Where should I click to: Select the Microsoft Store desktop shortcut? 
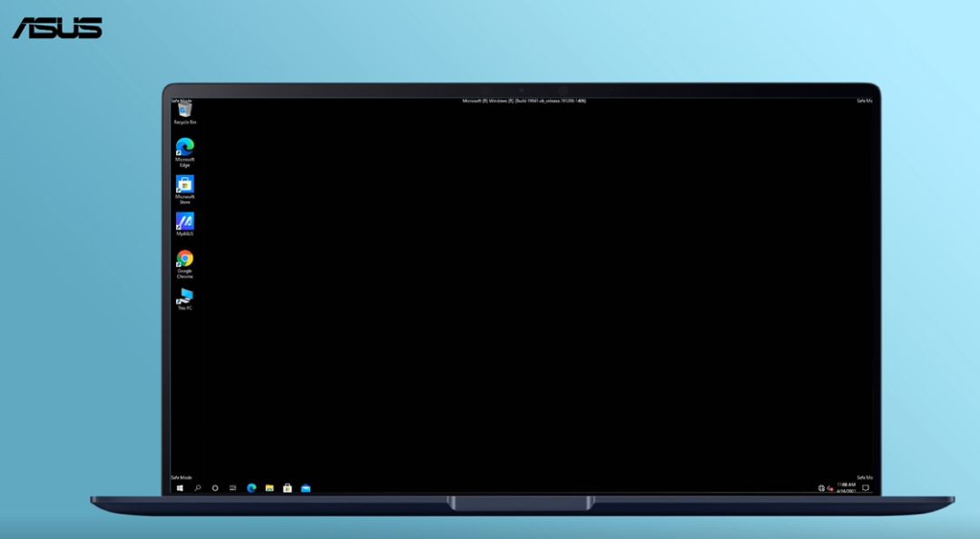184,190
